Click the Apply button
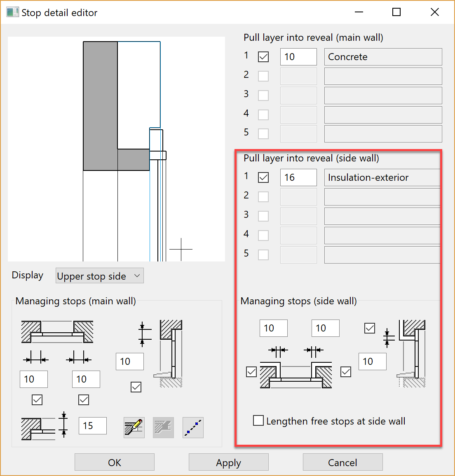Viewport: 455px width, 476px height. pyautogui.click(x=229, y=462)
